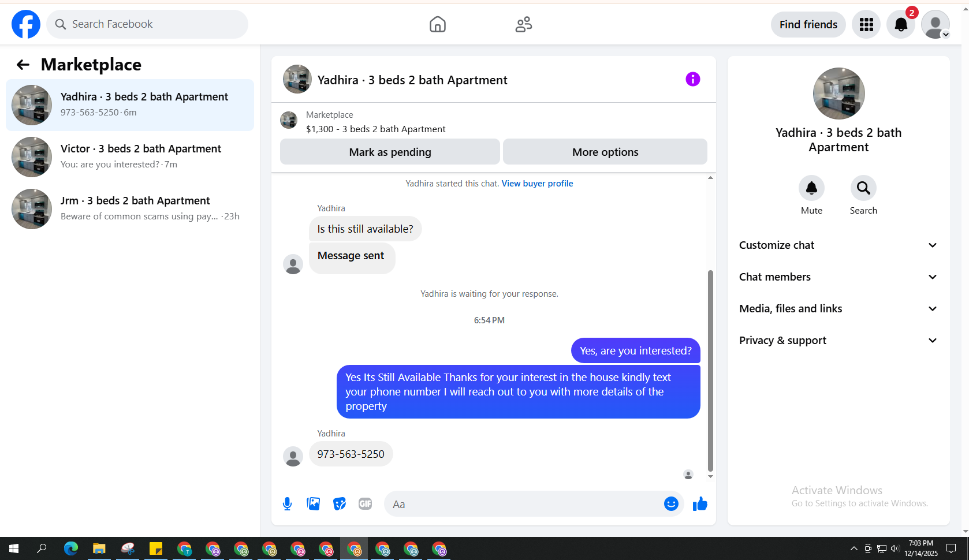Open the Facebook menu grid icon
This screenshot has height=560, width=969.
pyautogui.click(x=866, y=24)
